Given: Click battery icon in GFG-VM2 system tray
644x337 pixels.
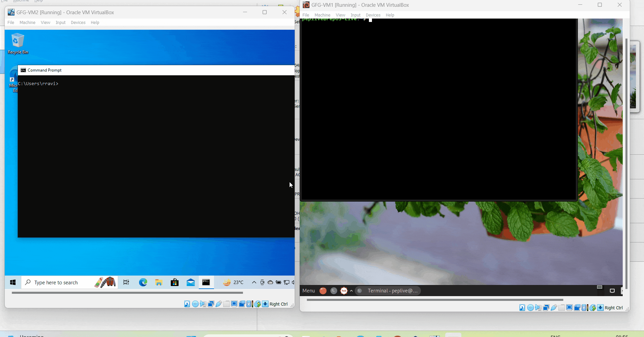Looking at the screenshot, I should (x=278, y=282).
